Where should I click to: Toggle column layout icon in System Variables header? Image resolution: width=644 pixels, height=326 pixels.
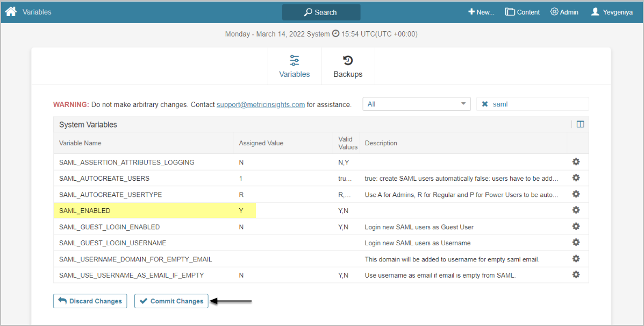point(580,124)
